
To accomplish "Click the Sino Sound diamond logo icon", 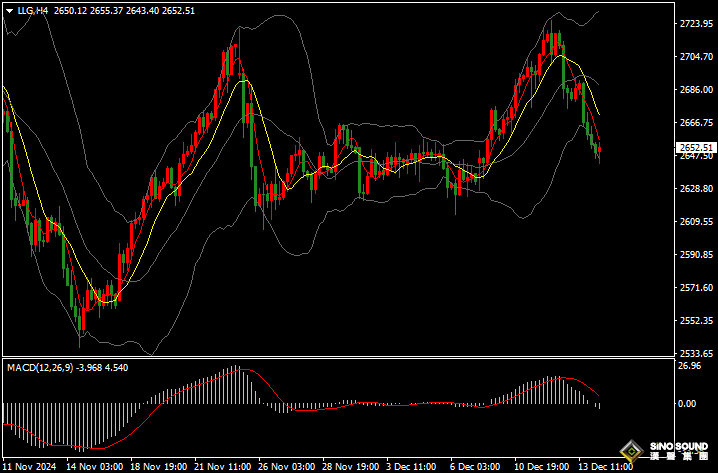I will (632, 450).
